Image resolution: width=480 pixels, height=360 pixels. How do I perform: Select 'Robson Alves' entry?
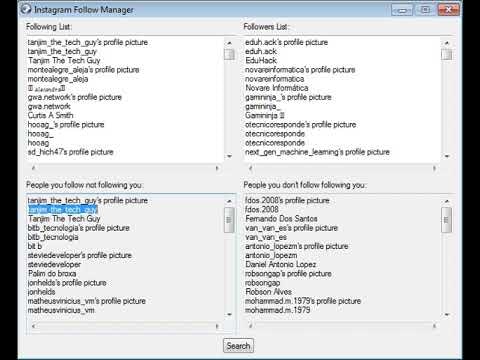(x=269, y=292)
